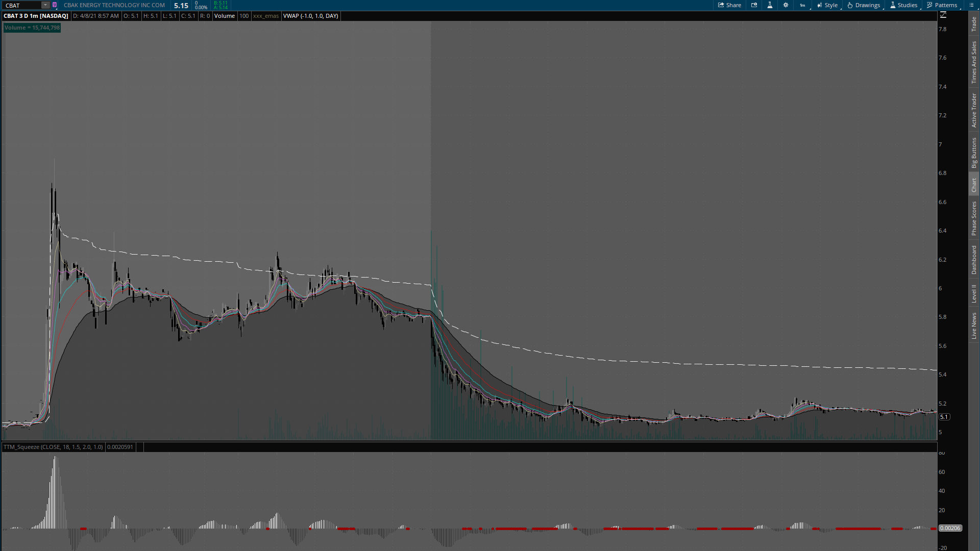Screen dimensions: 980x551
Task: Open the 1m timeframe dropdown
Action: point(803,5)
